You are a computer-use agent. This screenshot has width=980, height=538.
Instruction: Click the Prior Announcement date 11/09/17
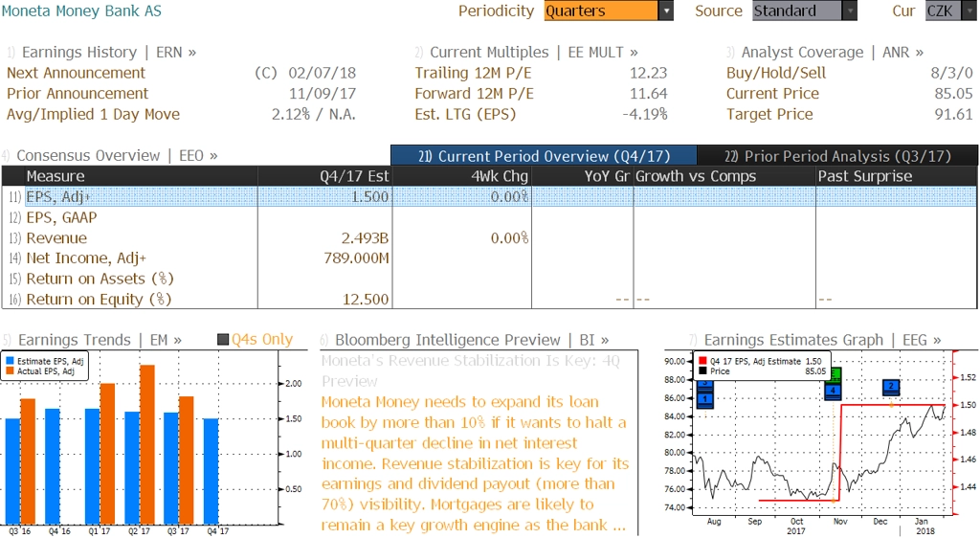(322, 94)
